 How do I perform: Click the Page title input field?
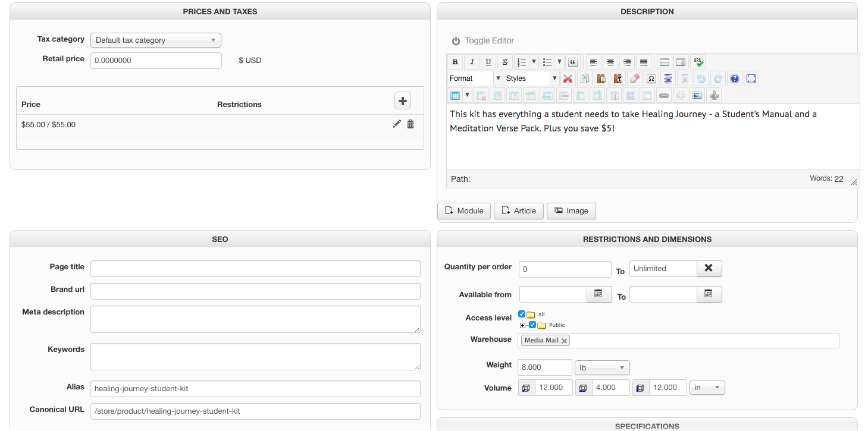point(255,269)
